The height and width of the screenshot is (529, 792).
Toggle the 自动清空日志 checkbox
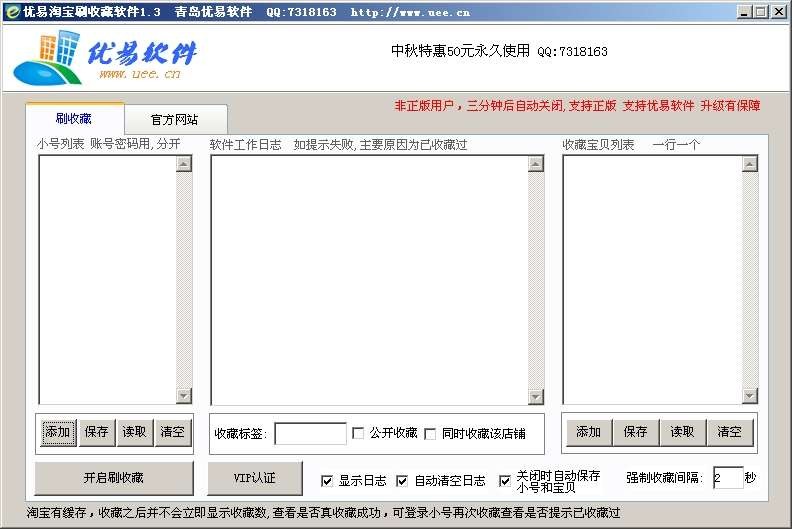(x=402, y=480)
